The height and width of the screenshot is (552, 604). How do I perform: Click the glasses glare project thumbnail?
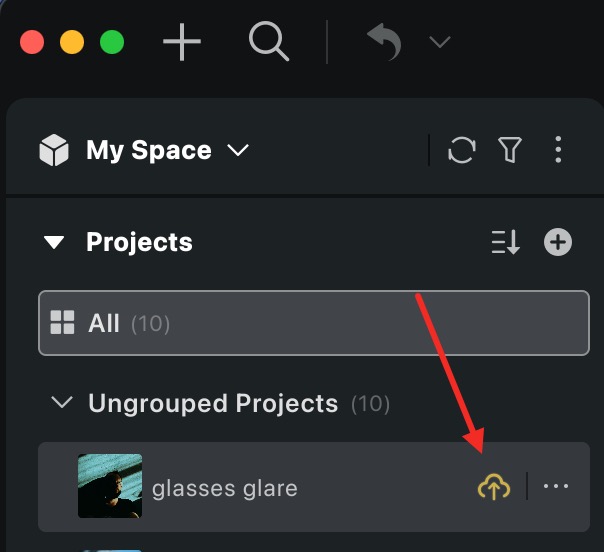pyautogui.click(x=110, y=487)
